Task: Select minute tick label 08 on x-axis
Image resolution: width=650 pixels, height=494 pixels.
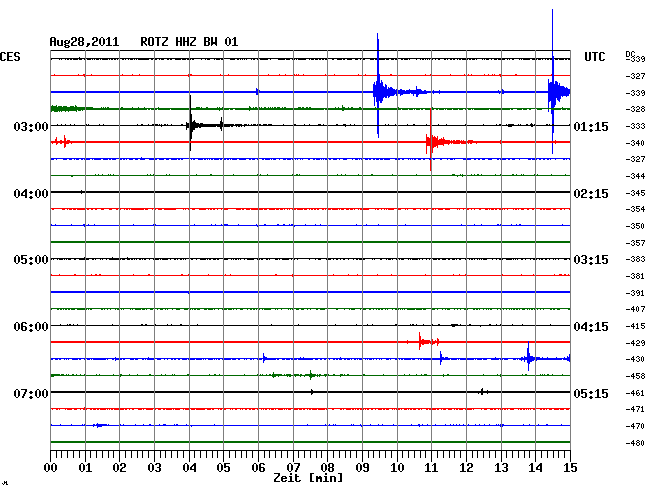Action: click(327, 467)
